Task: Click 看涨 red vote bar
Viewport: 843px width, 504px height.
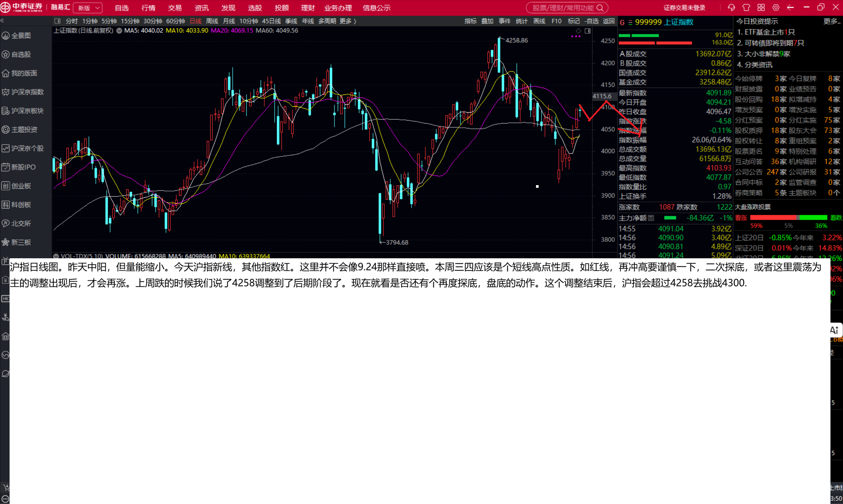Action: 773,218
